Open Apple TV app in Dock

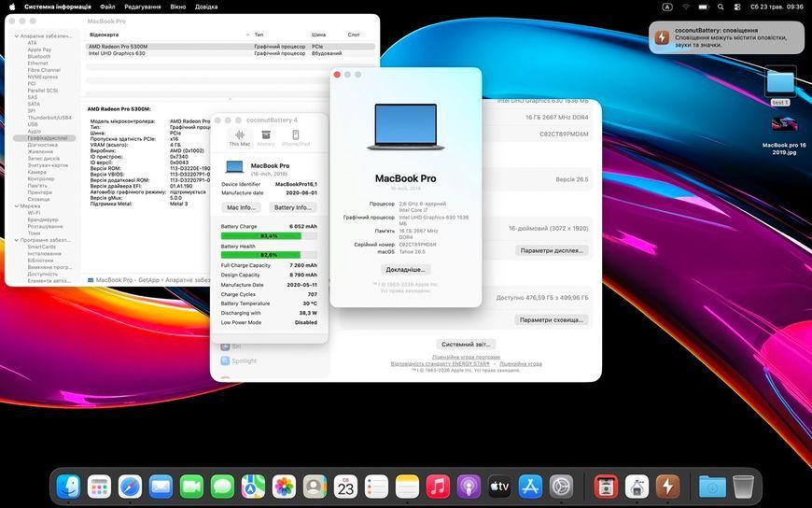click(x=499, y=487)
